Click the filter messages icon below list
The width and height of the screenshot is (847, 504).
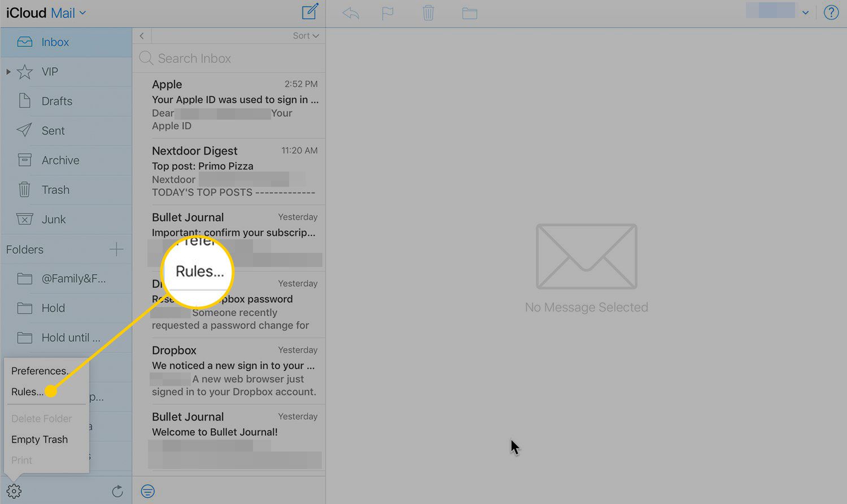click(148, 491)
